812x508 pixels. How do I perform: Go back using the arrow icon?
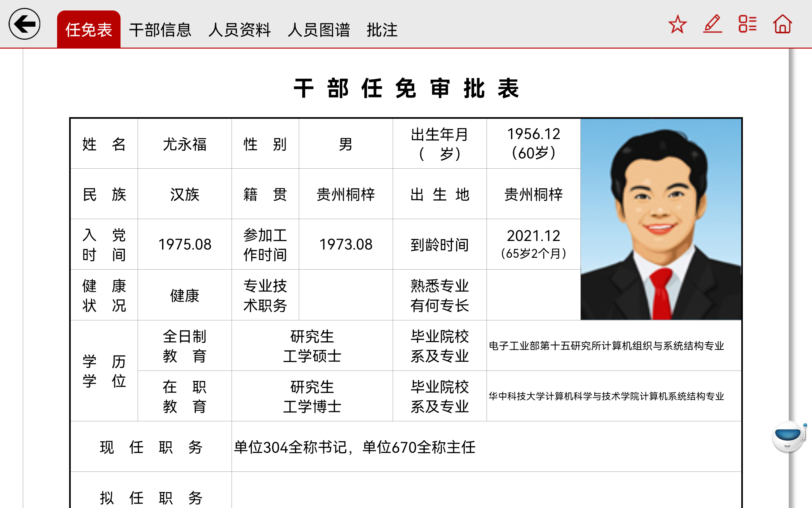[x=24, y=24]
